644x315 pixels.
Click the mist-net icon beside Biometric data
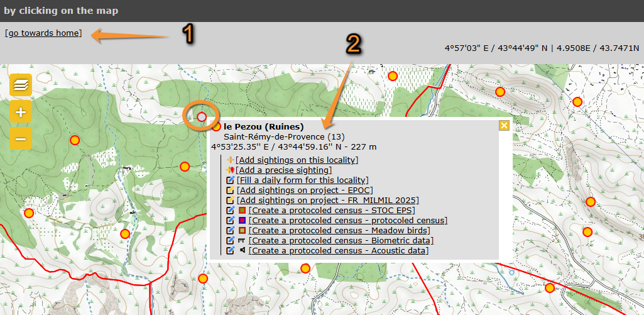[x=242, y=240]
